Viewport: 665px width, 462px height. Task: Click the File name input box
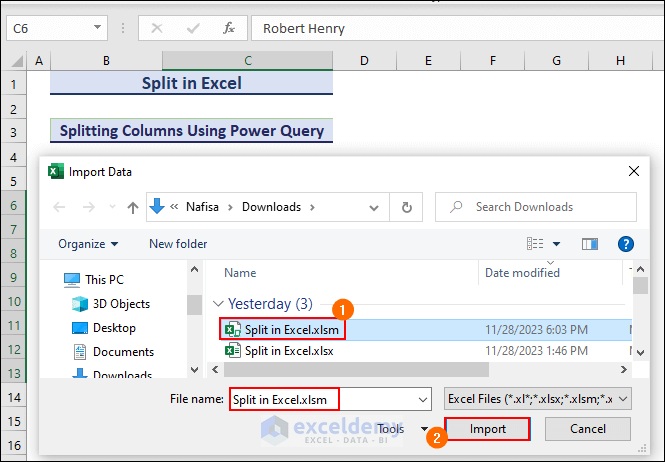pyautogui.click(x=322, y=400)
